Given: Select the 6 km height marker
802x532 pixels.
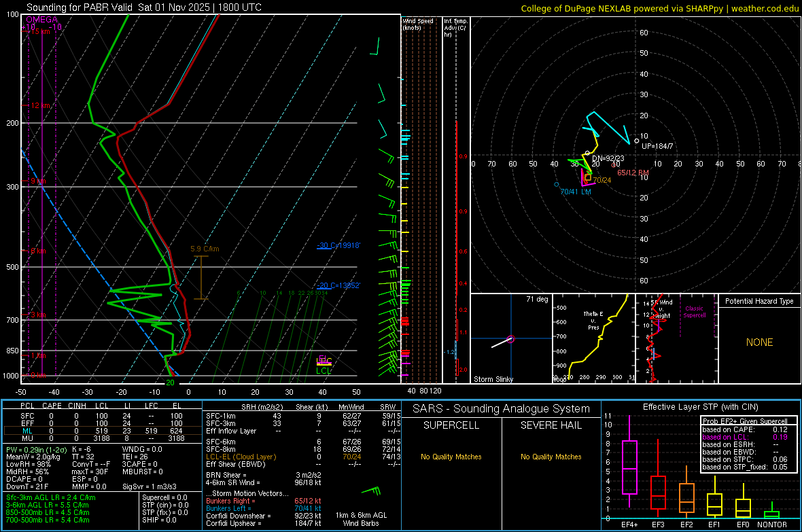Looking at the screenshot, I should (38, 251).
